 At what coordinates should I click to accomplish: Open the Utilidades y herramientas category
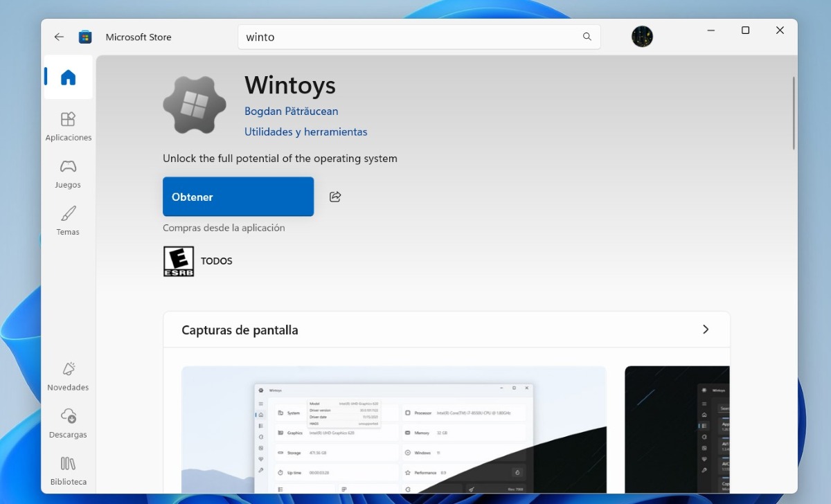point(305,132)
